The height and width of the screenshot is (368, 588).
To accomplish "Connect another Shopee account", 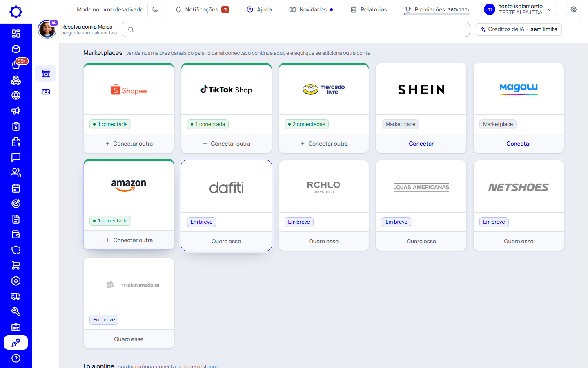I will (x=129, y=144).
